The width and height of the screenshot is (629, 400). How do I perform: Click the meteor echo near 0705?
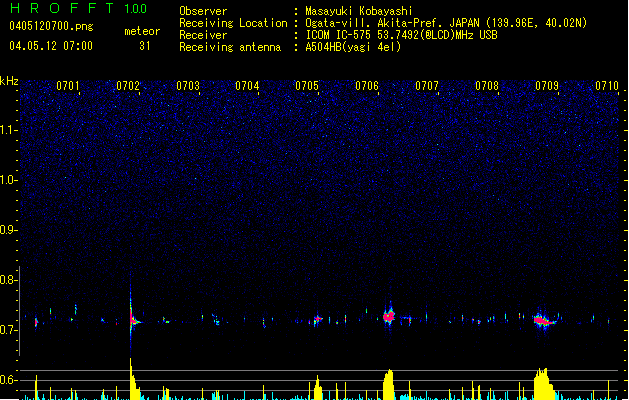tap(317, 320)
